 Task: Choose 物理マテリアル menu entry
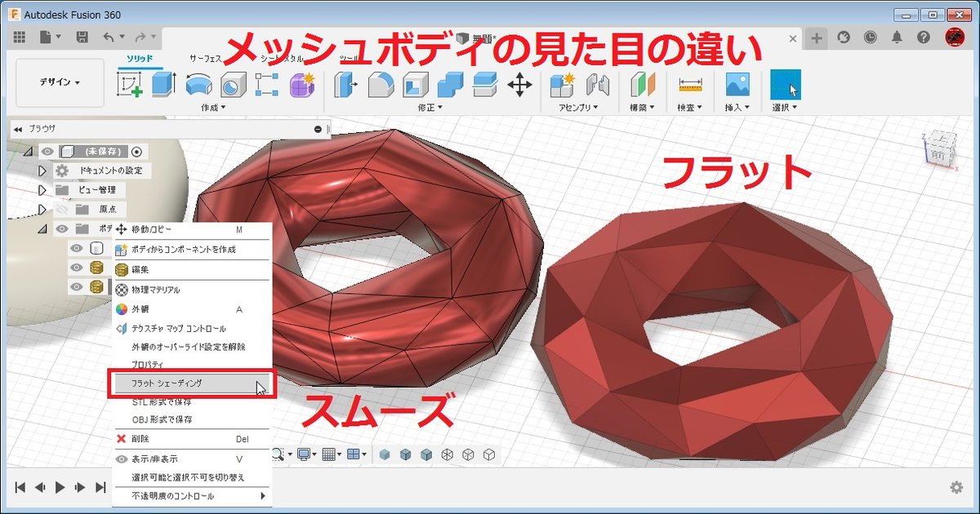pos(191,290)
